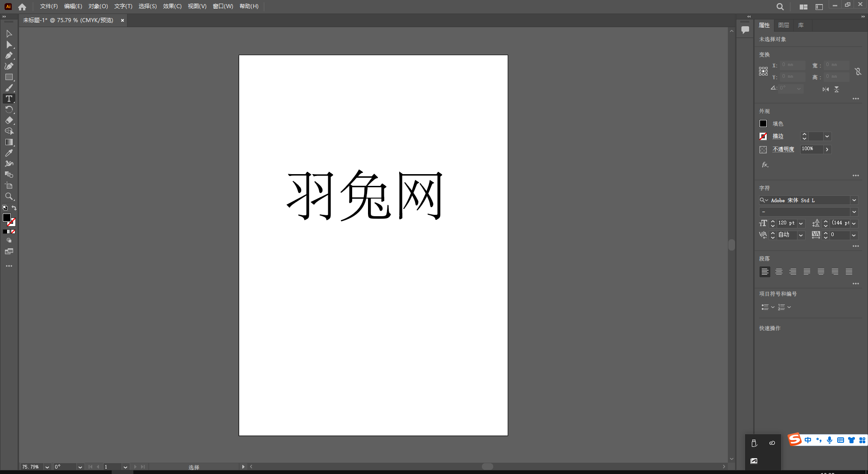Open the fx effects menu in 外观 panel
The width and height of the screenshot is (868, 474).
tap(764, 165)
